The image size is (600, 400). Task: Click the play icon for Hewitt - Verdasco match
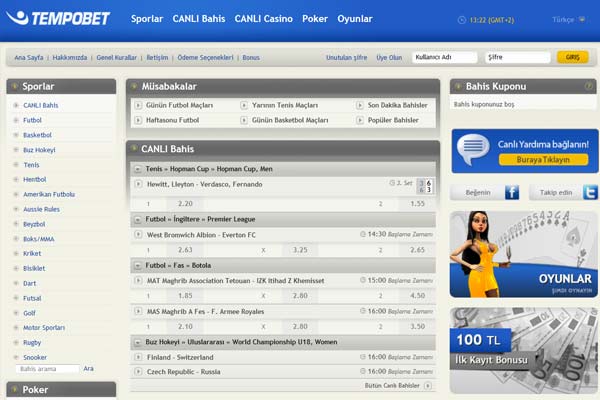pos(138,184)
